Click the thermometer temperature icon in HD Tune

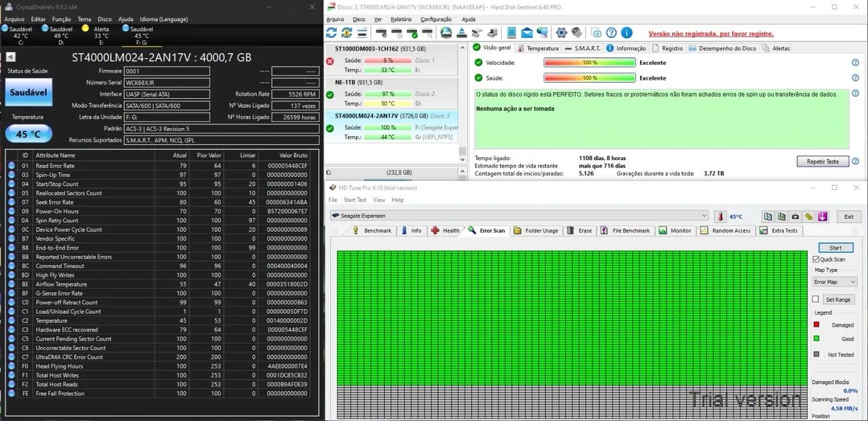pyautogui.click(x=720, y=216)
